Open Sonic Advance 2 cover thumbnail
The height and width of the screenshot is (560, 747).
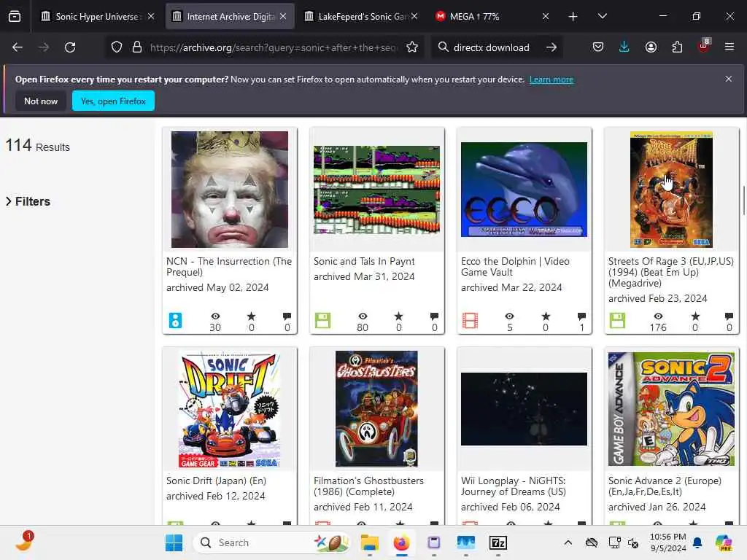click(x=671, y=409)
